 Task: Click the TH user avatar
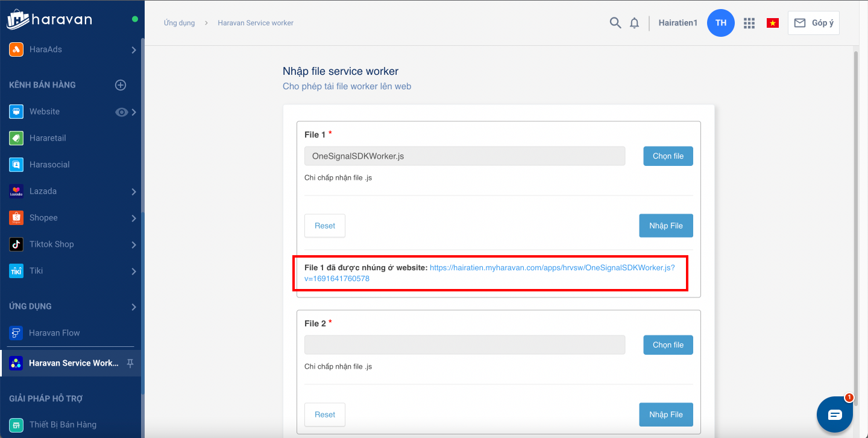click(x=720, y=23)
